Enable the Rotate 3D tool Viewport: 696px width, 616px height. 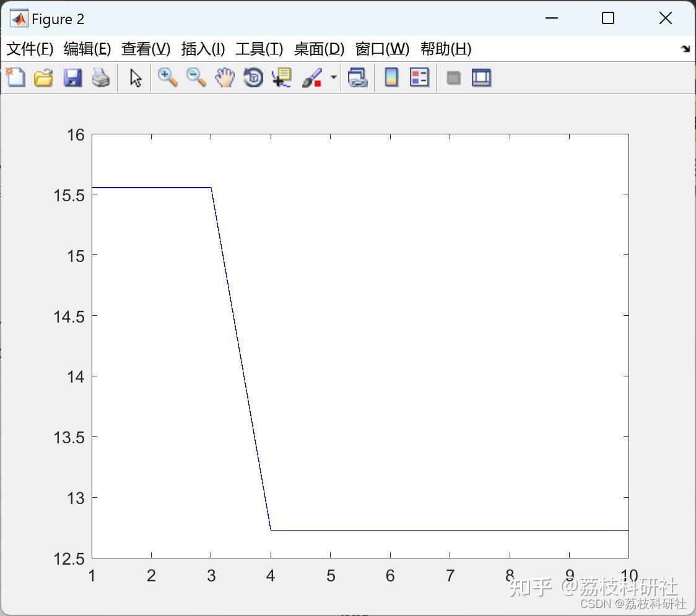click(x=253, y=77)
